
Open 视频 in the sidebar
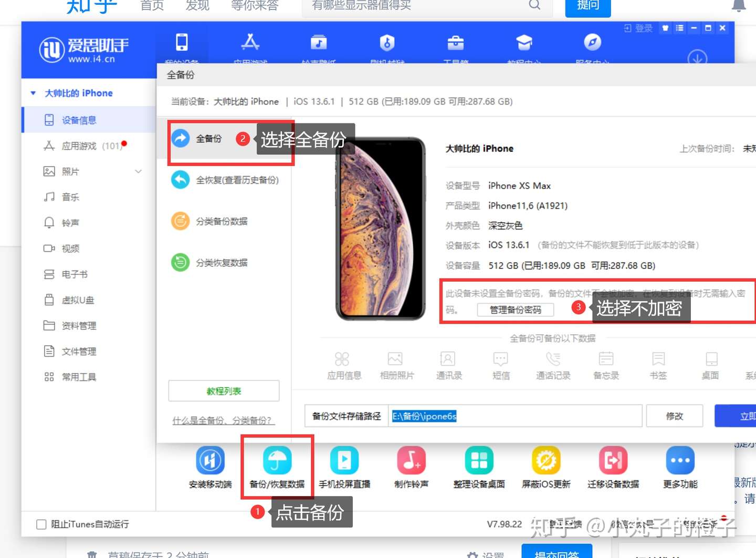coord(89,249)
